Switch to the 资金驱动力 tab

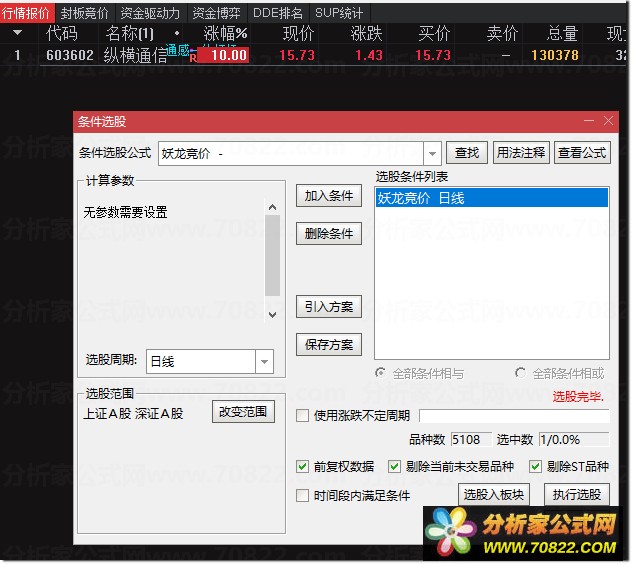click(151, 13)
